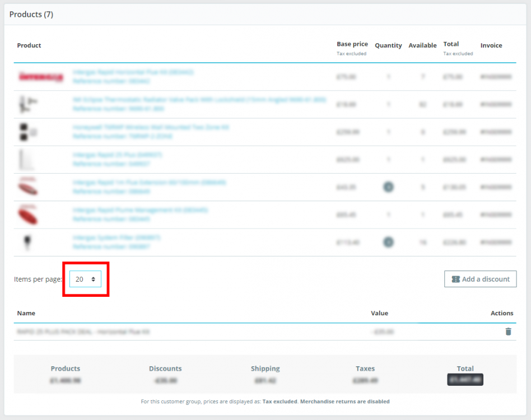Click the quantity badge in System Filter row
The image size is (531, 420).
[388, 242]
